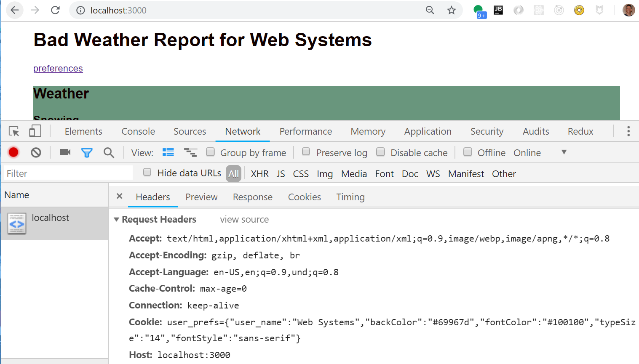
Task: Collapse the Request Headers section
Action: coord(117,220)
